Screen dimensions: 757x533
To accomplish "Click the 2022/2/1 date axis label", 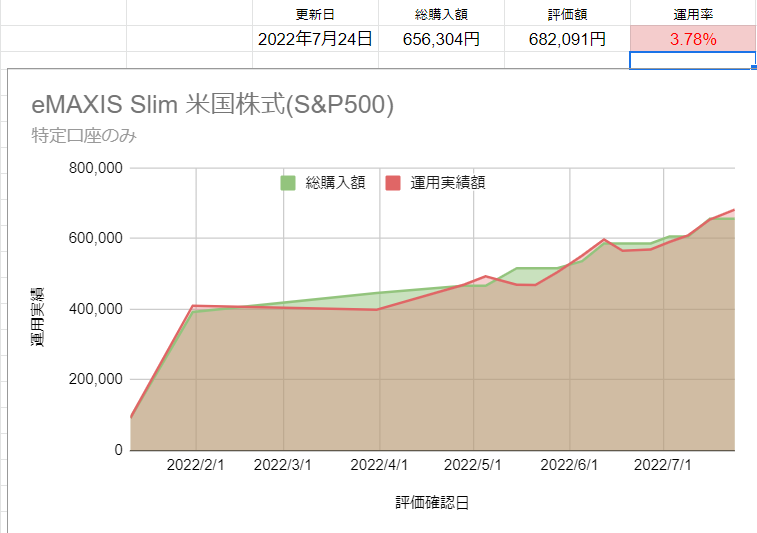I will click(196, 464).
